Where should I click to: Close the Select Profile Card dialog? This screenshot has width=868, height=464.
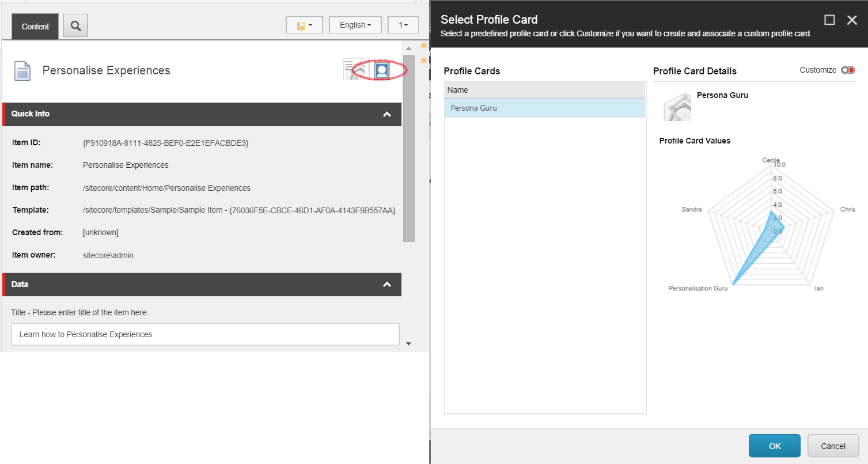pos(852,20)
